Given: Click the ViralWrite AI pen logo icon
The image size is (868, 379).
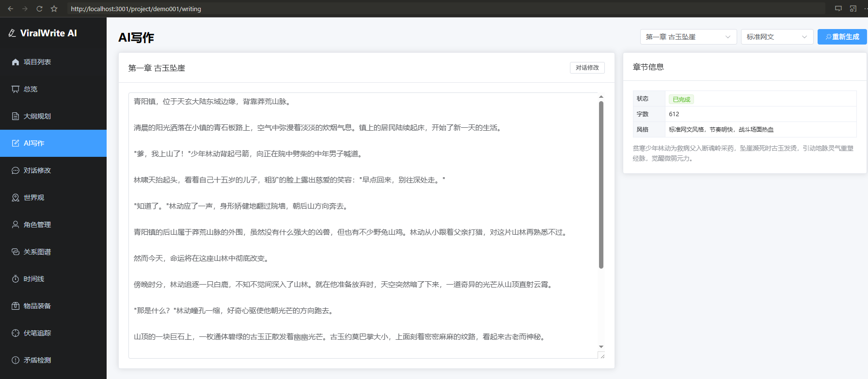Looking at the screenshot, I should pos(12,33).
